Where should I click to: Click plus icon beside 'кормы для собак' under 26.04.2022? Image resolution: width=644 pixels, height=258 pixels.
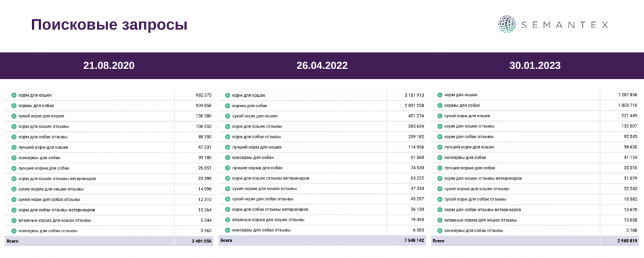point(228,105)
